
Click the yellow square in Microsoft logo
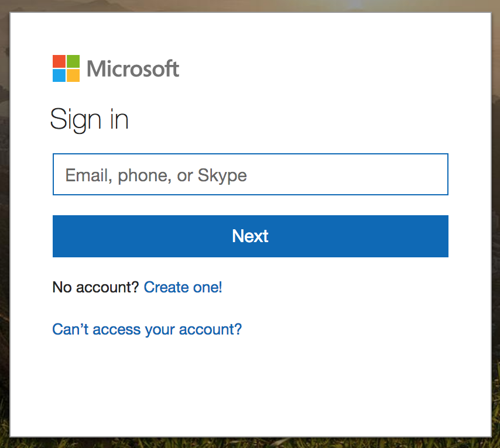tap(73, 75)
